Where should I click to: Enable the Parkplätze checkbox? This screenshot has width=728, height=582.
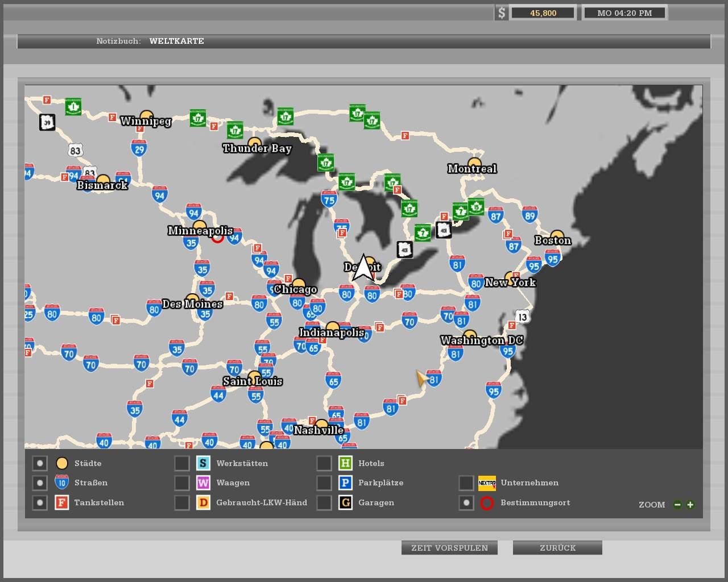tap(324, 483)
